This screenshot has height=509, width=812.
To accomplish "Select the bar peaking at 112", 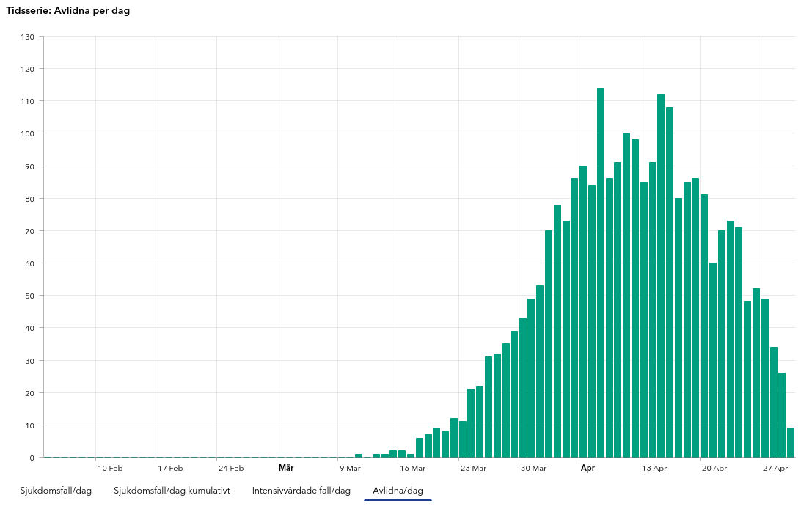I will (661, 276).
